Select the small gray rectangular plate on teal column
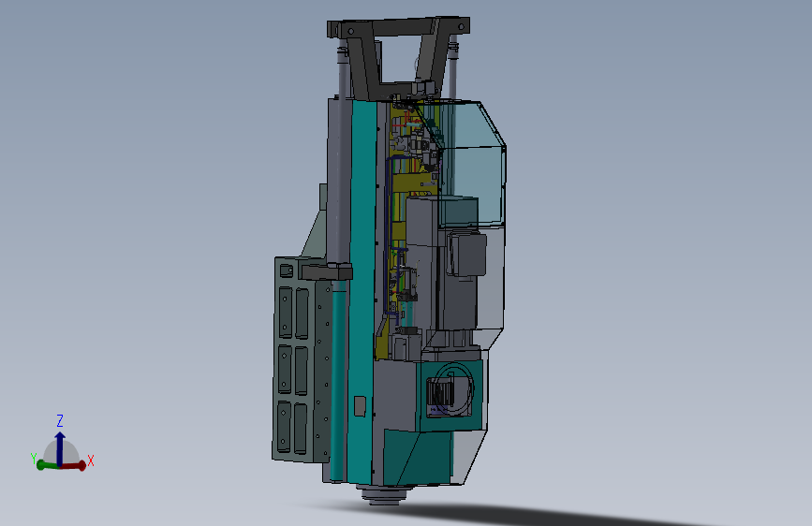Screen dimensions: 812x526 click(x=360, y=406)
